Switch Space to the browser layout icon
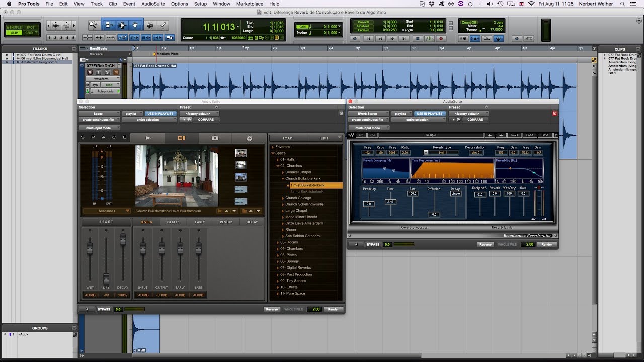This screenshot has width=644, height=362. [x=182, y=138]
